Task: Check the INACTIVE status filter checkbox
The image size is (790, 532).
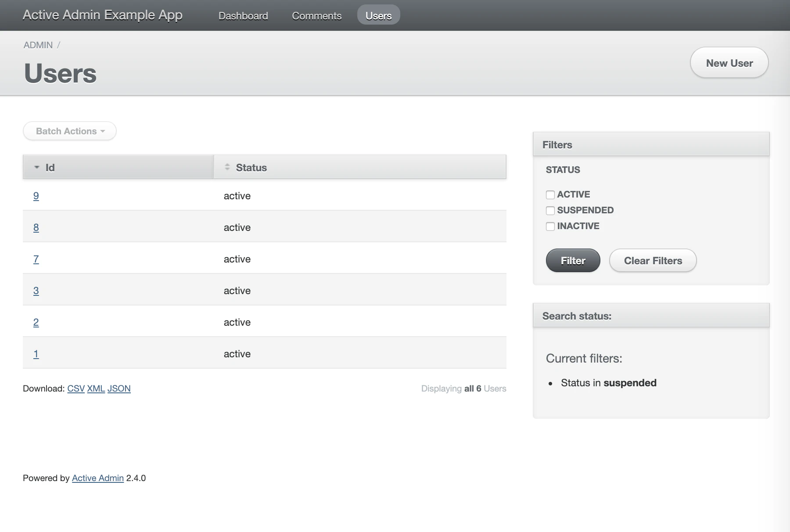Action: (x=550, y=226)
